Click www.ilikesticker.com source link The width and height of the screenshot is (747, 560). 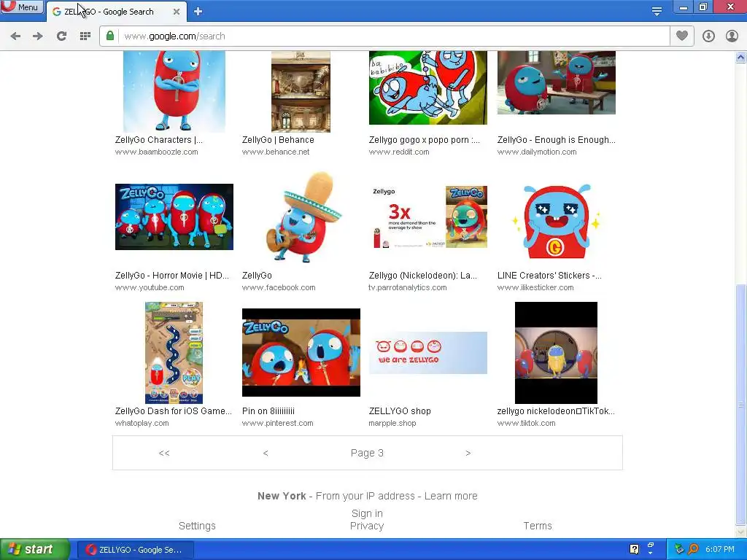(x=535, y=287)
